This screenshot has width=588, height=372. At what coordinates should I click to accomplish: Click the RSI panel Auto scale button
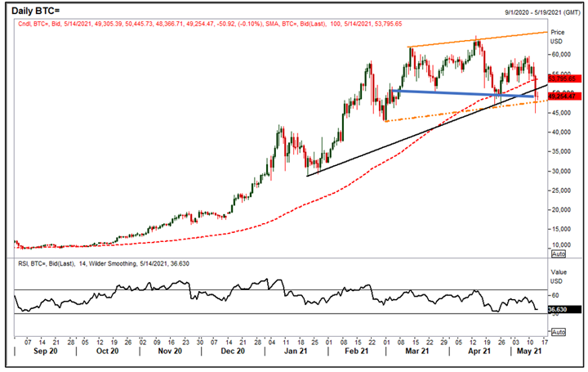559,332
